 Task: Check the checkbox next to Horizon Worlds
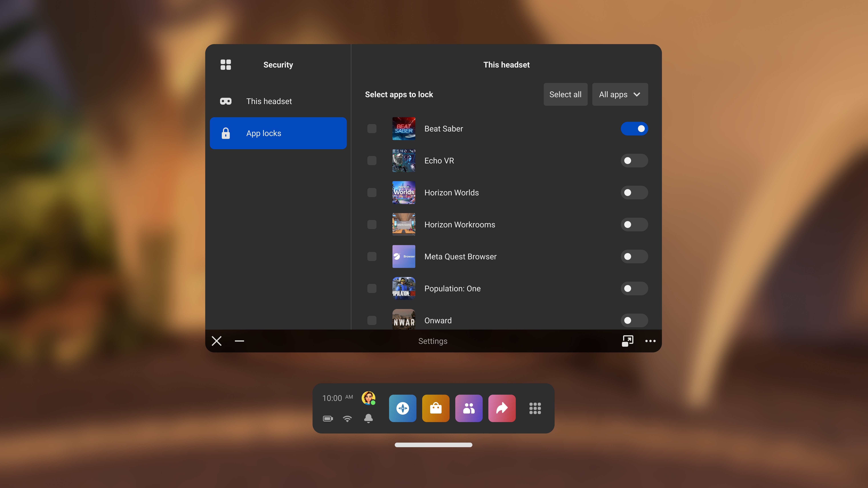pyautogui.click(x=372, y=192)
